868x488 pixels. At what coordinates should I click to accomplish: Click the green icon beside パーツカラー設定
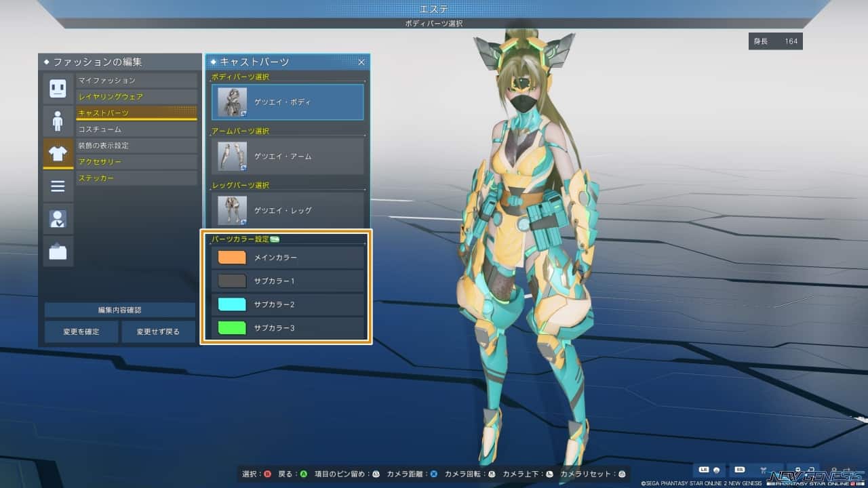coord(275,239)
